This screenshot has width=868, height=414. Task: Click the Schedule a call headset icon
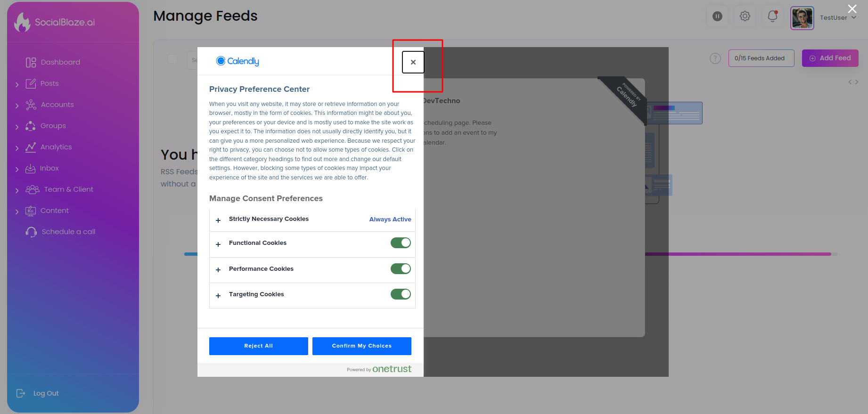31,232
